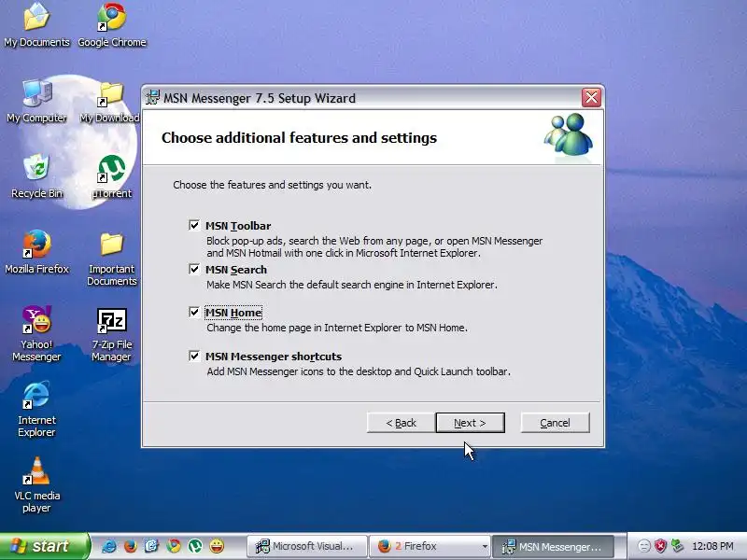The image size is (747, 560).
Task: Select the 7-Zip File Manager shortcut
Action: 111,334
